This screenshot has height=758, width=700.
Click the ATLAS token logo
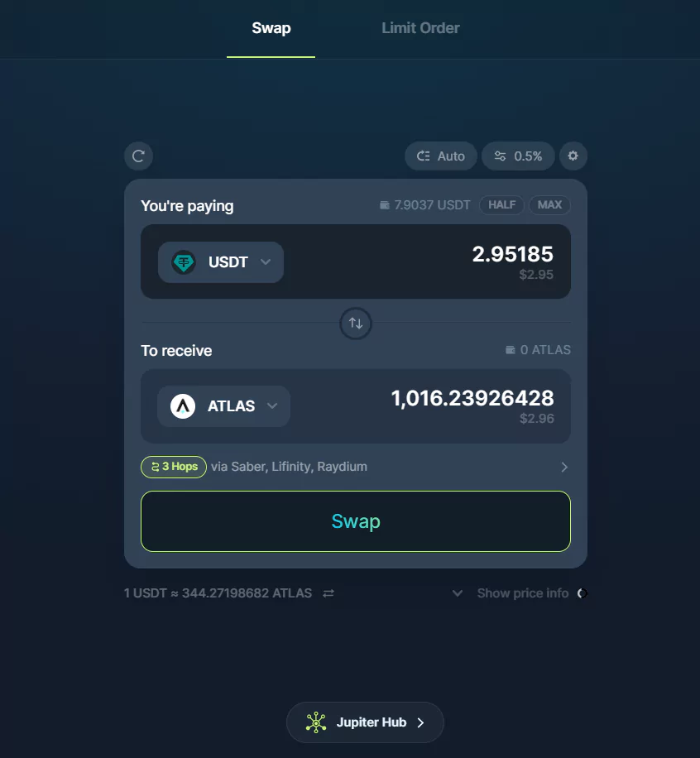[183, 406]
